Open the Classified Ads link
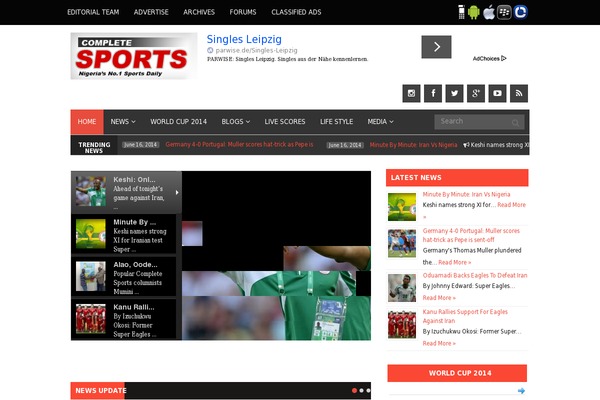The height and width of the screenshot is (400, 600). [x=296, y=12]
